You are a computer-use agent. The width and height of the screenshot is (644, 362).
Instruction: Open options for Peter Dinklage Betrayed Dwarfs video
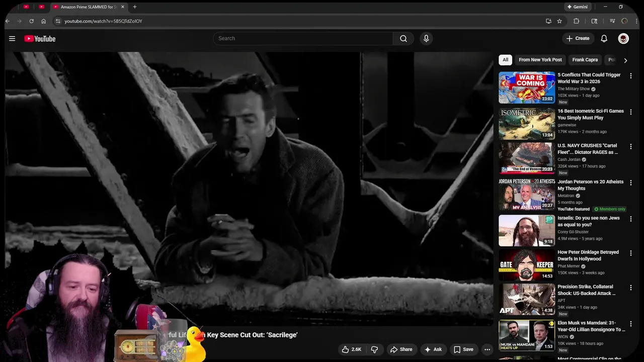(630, 253)
